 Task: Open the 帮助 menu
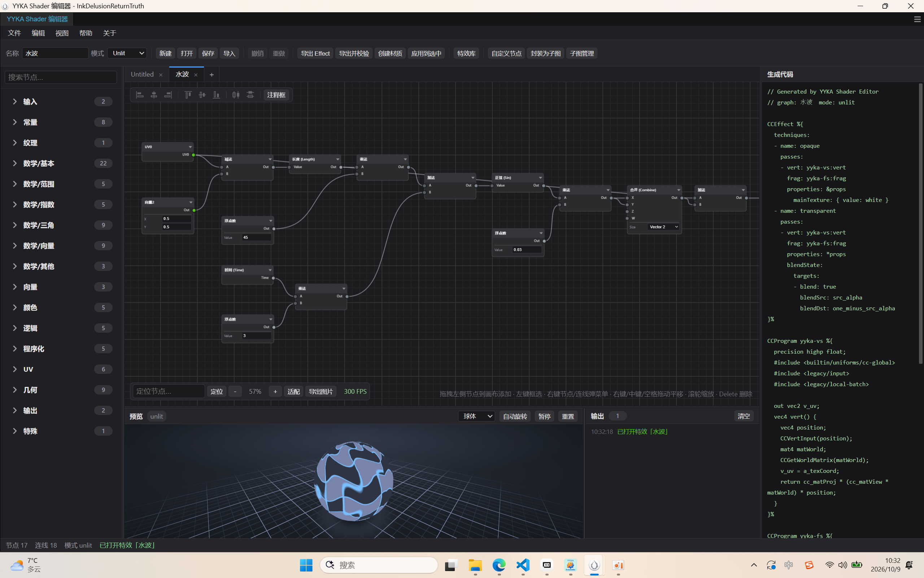(86, 33)
